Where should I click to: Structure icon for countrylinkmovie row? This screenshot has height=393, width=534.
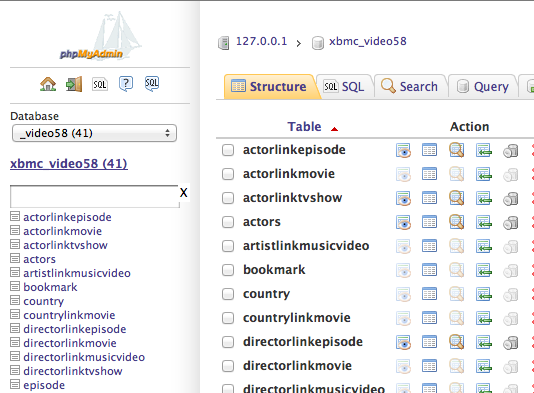point(429,318)
